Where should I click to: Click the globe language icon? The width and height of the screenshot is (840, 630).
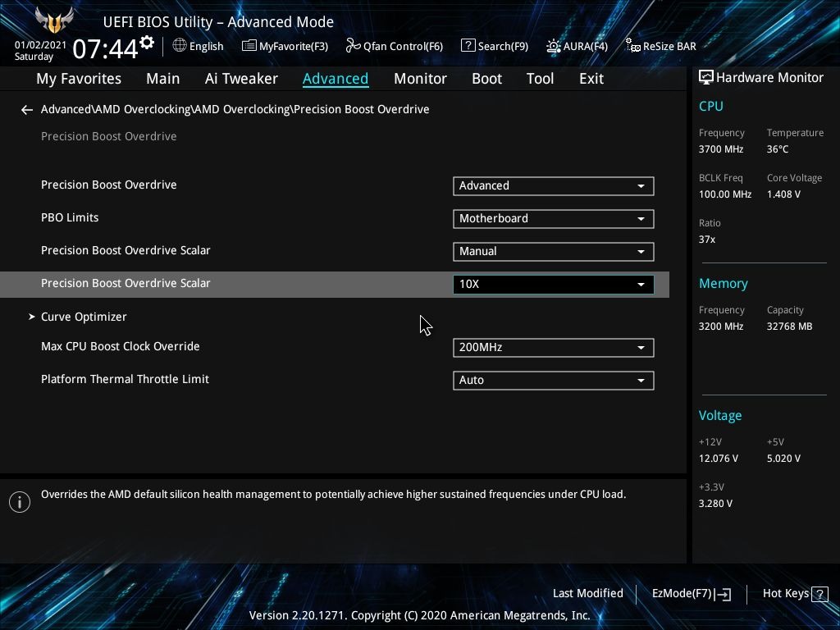pos(180,46)
